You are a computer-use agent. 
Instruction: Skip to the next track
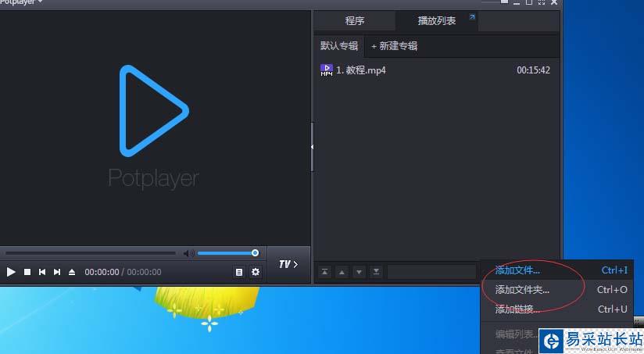(57, 272)
